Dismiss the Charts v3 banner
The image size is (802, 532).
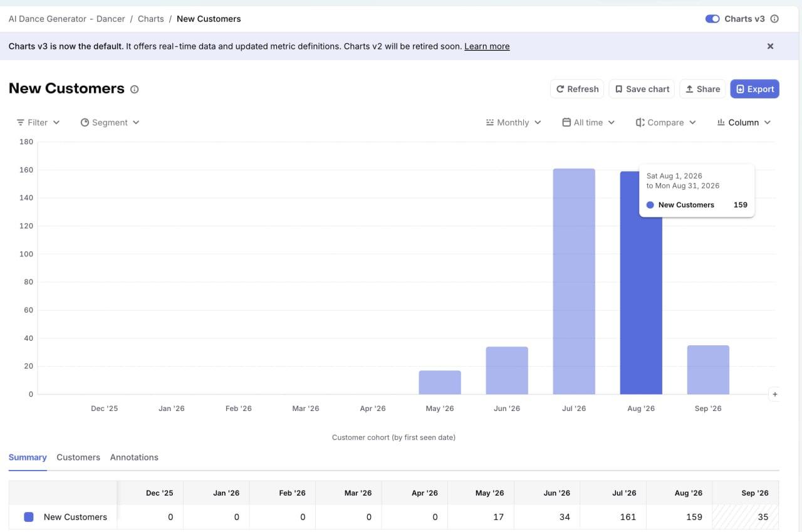[x=770, y=46]
